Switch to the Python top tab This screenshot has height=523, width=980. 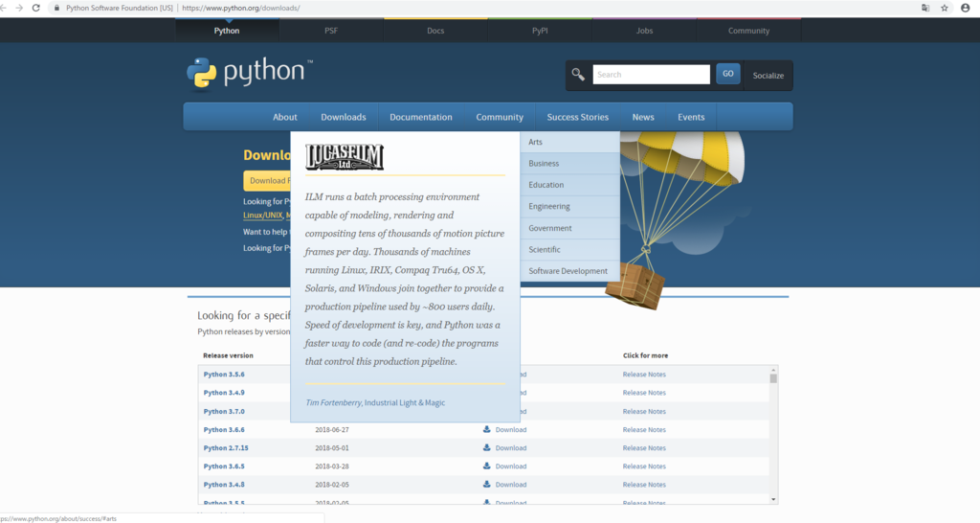point(227,31)
